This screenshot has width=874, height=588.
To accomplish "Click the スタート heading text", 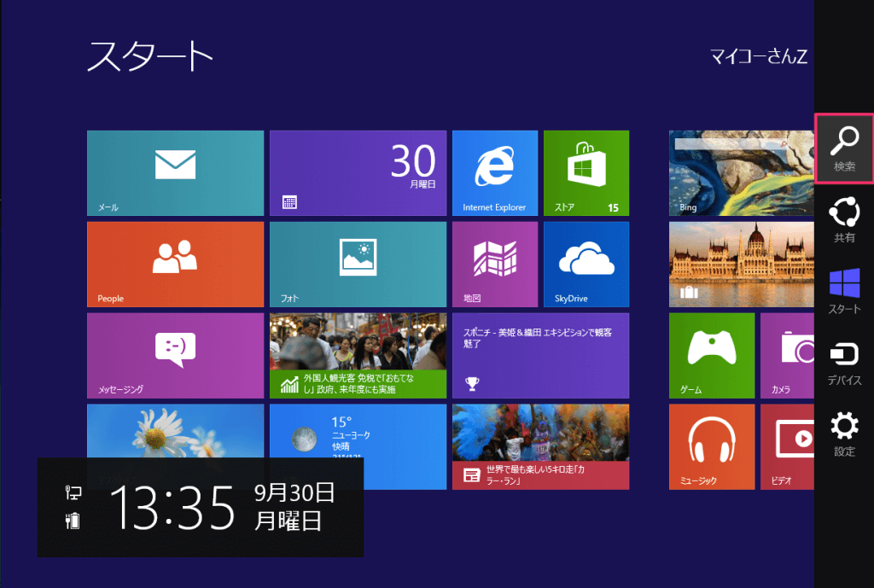I will 150,55.
